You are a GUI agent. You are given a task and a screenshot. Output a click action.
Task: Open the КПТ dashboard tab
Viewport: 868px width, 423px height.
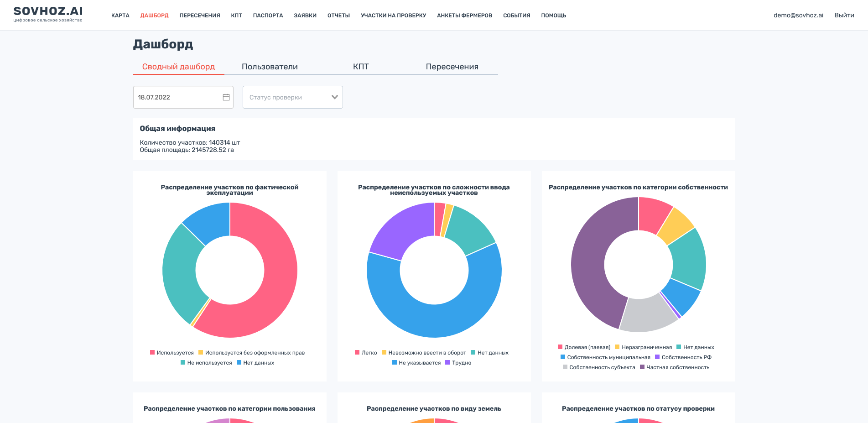pos(361,67)
